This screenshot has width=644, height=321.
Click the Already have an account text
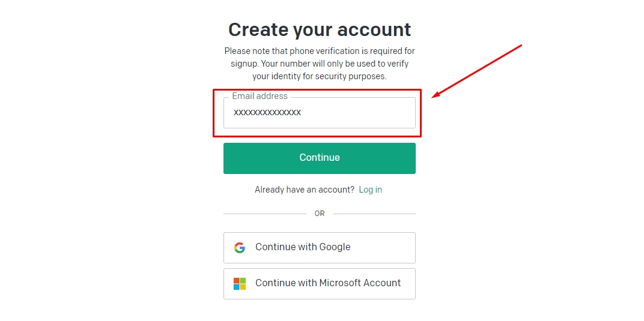point(305,190)
